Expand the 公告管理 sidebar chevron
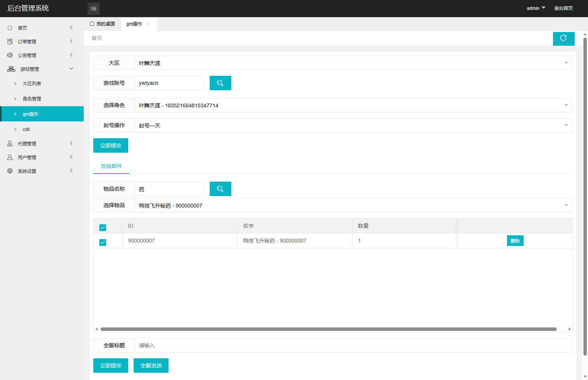 [71, 55]
